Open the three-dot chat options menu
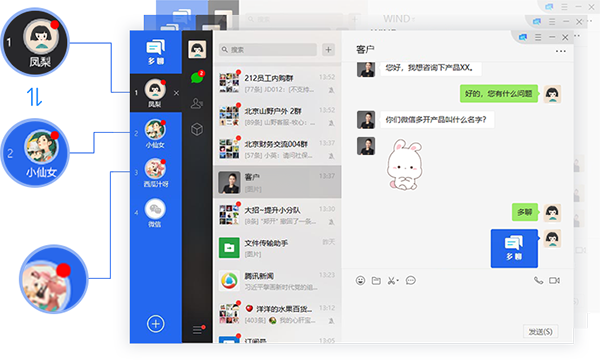Image resolution: width=600 pixels, height=360 pixels. [x=561, y=51]
